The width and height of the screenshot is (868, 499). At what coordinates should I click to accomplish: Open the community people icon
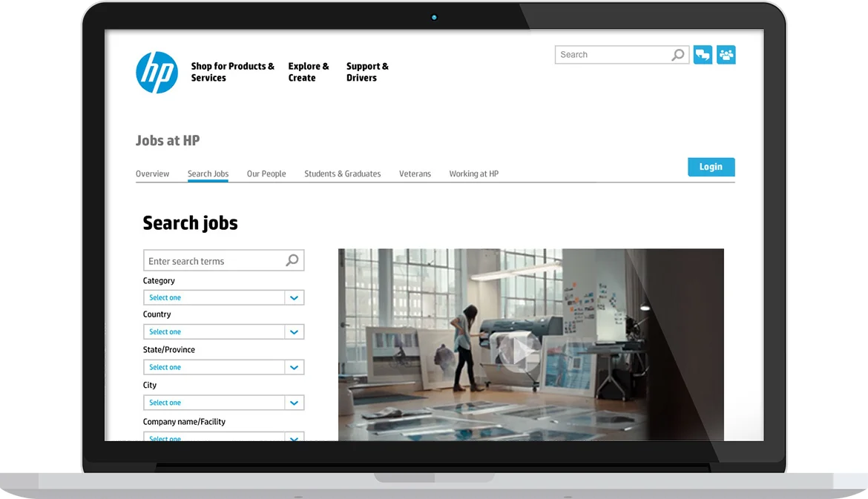click(x=726, y=55)
